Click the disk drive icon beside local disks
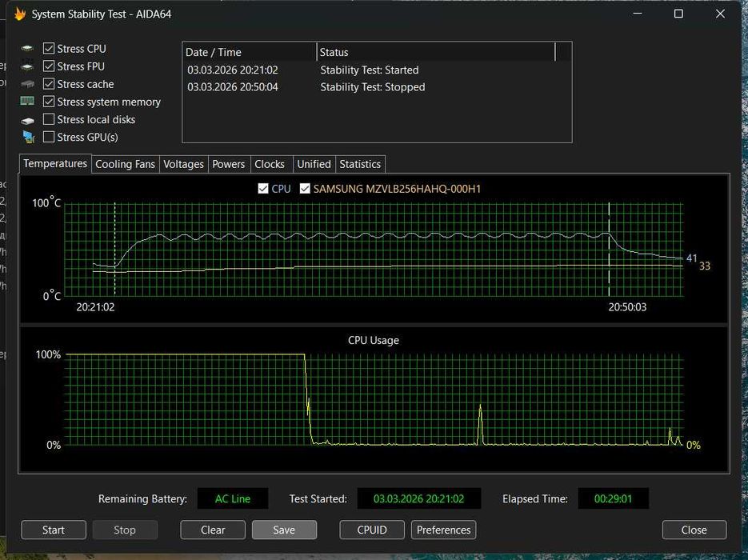The width and height of the screenshot is (748, 560). tap(28, 120)
